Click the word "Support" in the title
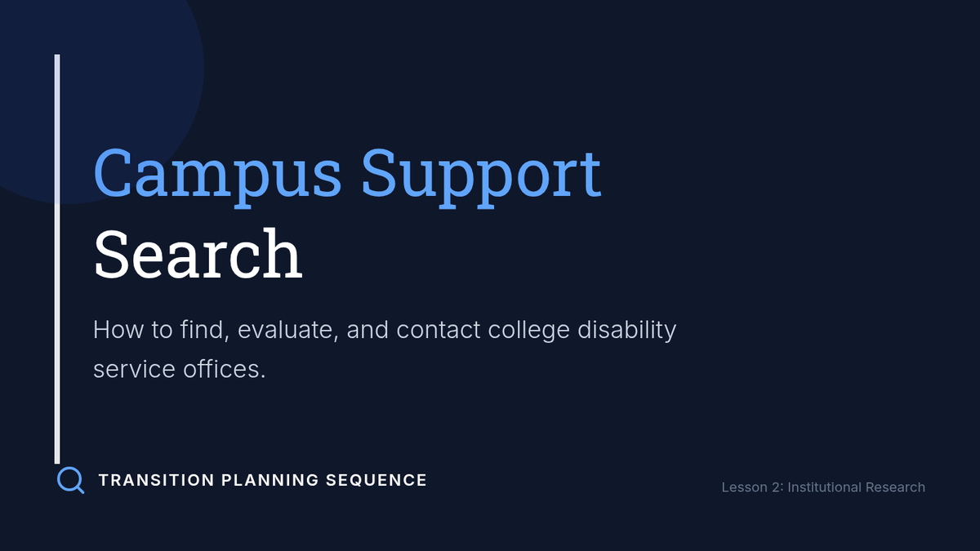The height and width of the screenshot is (551, 980). click(x=481, y=173)
